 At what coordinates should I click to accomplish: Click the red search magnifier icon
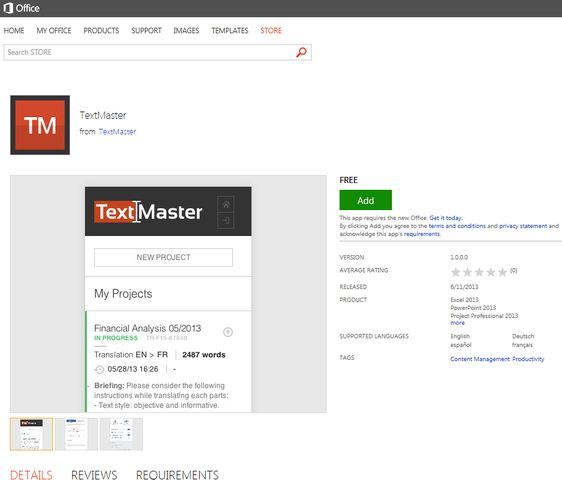click(301, 52)
